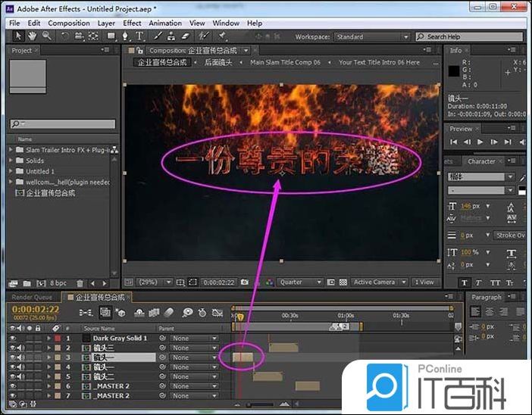
Task: Click the Main Slam Title Comp 06 breadcrumb
Action: click(x=285, y=63)
